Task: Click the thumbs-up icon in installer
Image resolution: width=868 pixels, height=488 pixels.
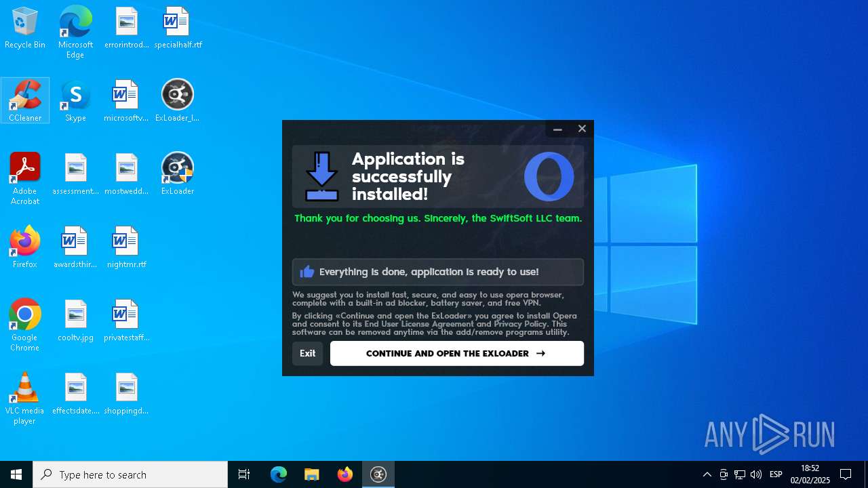Action: pos(307,272)
